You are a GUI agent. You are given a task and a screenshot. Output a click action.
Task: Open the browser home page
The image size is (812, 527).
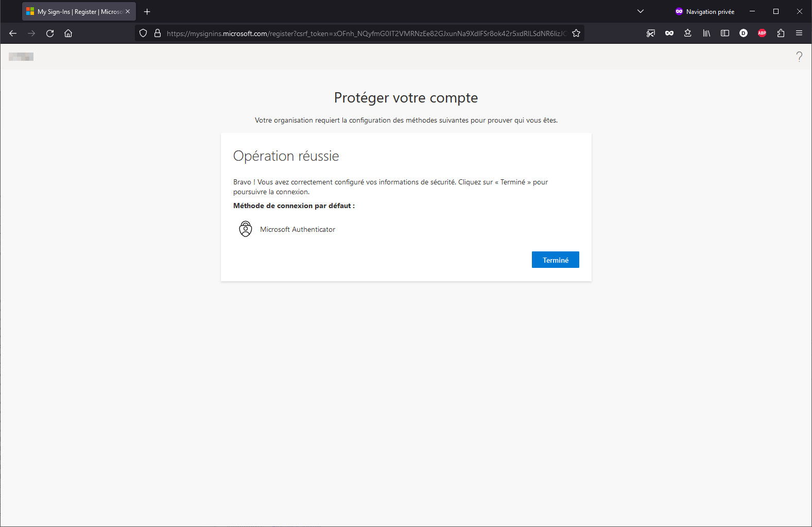[68, 33]
